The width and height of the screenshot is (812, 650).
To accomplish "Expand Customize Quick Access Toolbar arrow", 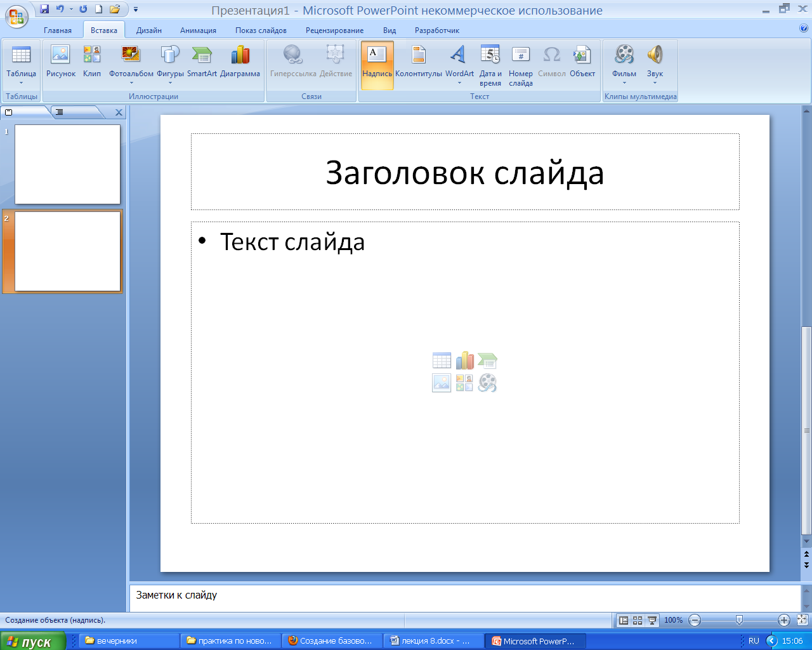I will tap(136, 10).
